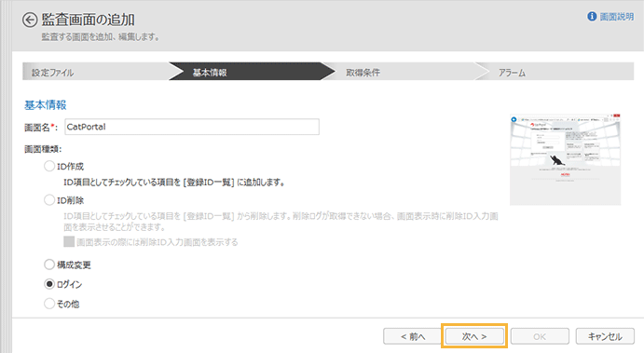Click the blue info icon next to 画面説明
Screen dimensions: 644x353
point(592,17)
